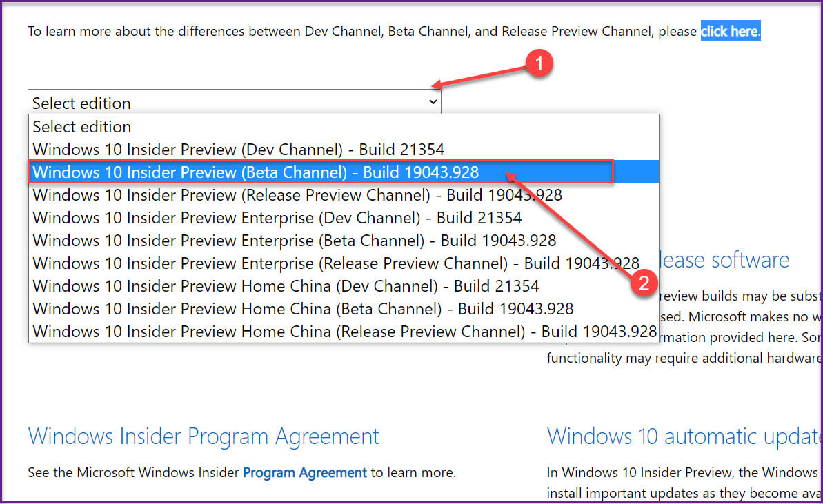Click the dropdown chevron arrow on Select edition

coord(433,102)
